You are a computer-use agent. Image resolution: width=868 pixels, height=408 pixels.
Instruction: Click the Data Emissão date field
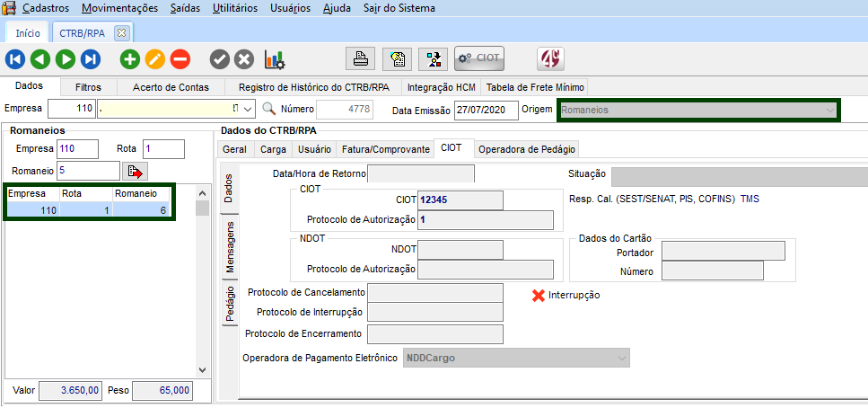coord(486,110)
